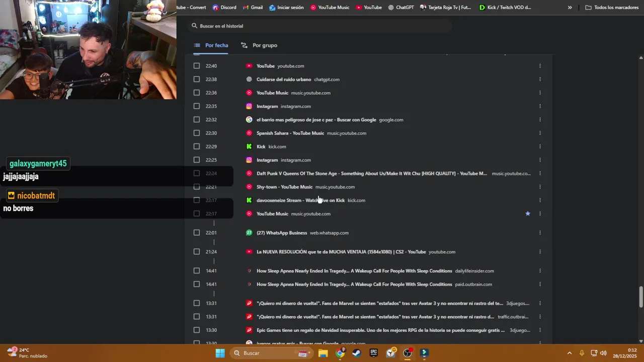Image resolution: width=644 pixels, height=362 pixels.
Task: Open more actions for 22:35 Instagram entry
Action: tap(540, 106)
